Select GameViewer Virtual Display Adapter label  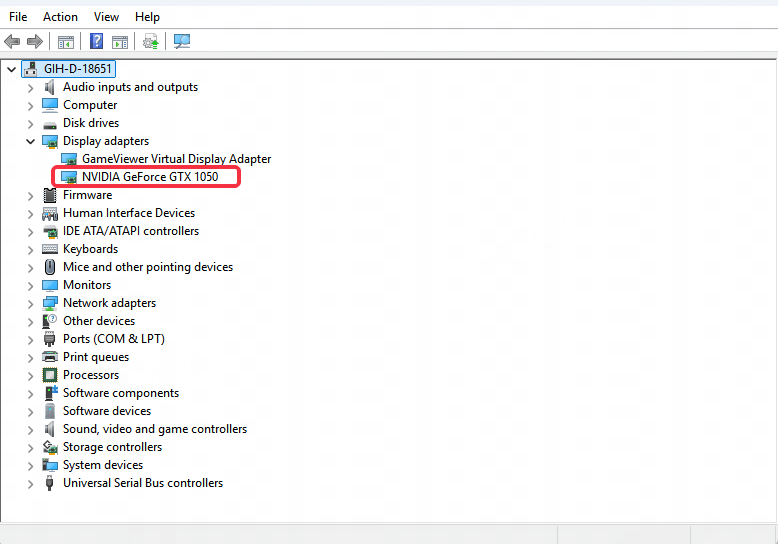[177, 159]
